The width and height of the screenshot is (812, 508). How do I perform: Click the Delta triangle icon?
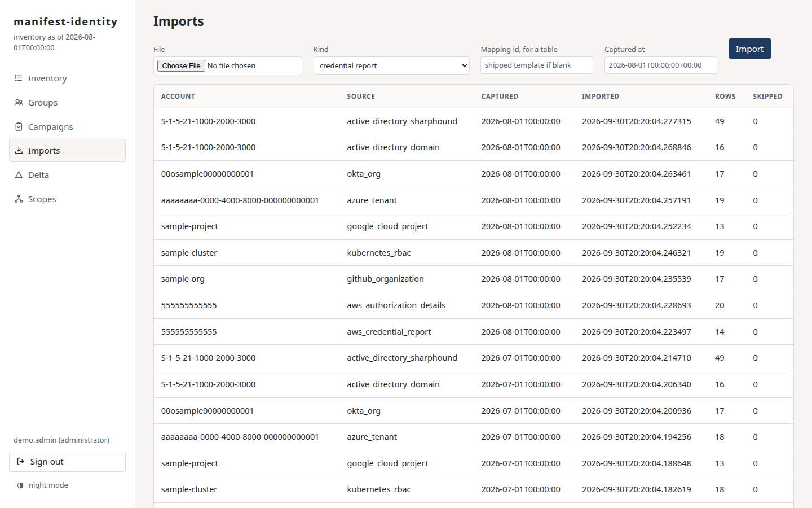19,175
